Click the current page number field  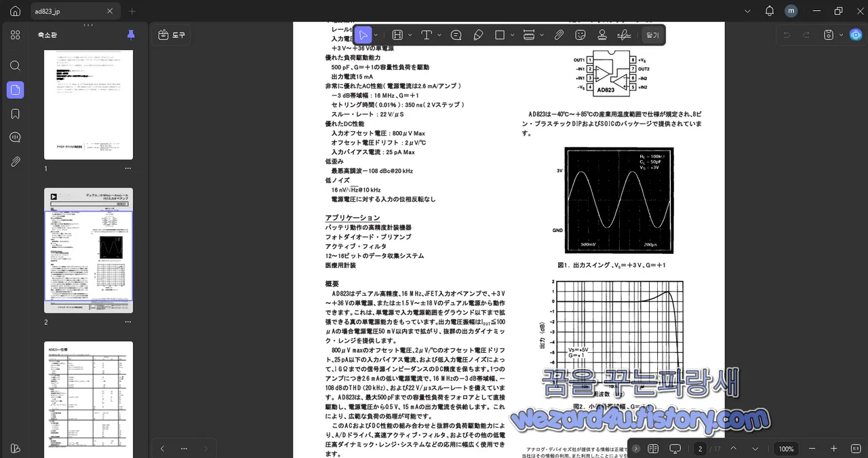point(701,449)
